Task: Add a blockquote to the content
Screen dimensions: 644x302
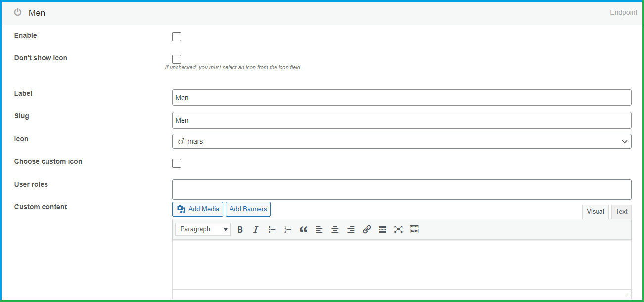Action: 303,229
